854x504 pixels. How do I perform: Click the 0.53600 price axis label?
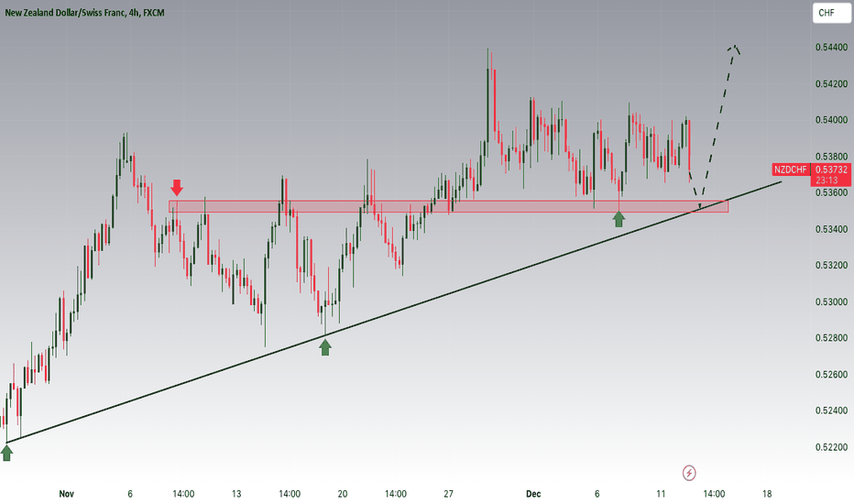(831, 192)
